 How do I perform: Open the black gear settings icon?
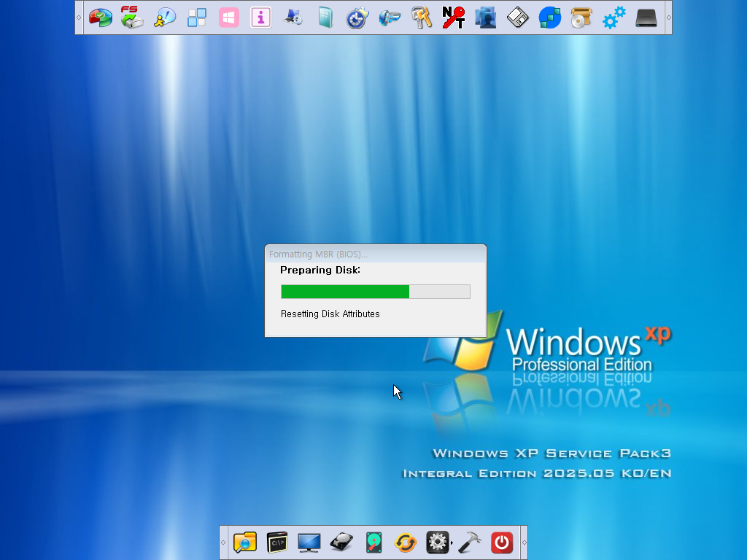(x=438, y=542)
